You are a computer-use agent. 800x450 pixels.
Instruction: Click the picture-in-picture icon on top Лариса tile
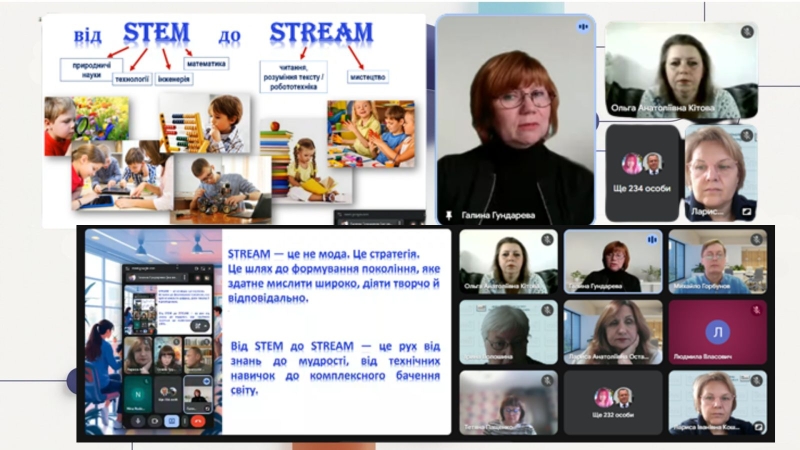point(746,212)
